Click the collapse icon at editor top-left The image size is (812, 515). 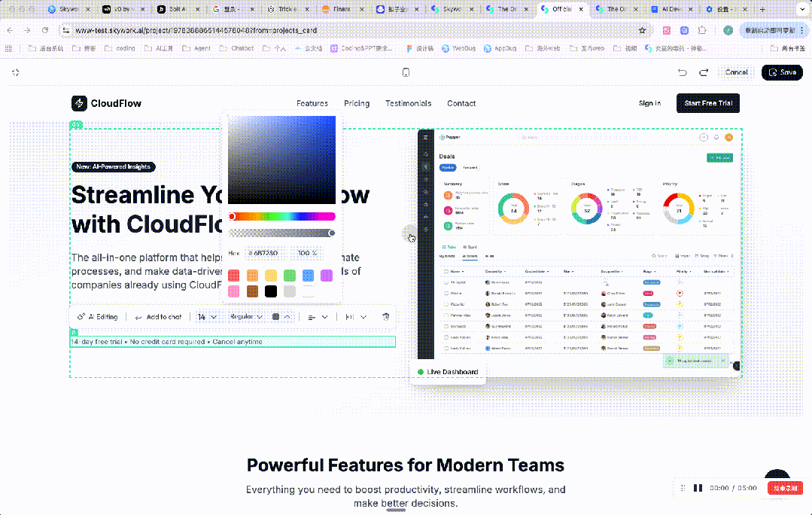pos(16,72)
